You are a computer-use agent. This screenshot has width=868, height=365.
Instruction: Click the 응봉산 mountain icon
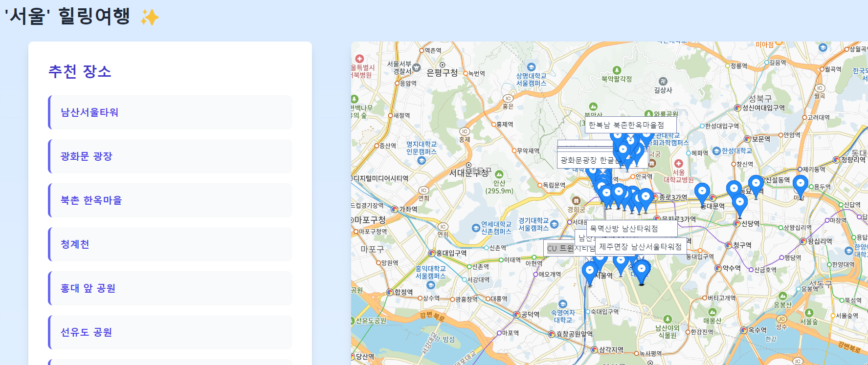pos(782,296)
